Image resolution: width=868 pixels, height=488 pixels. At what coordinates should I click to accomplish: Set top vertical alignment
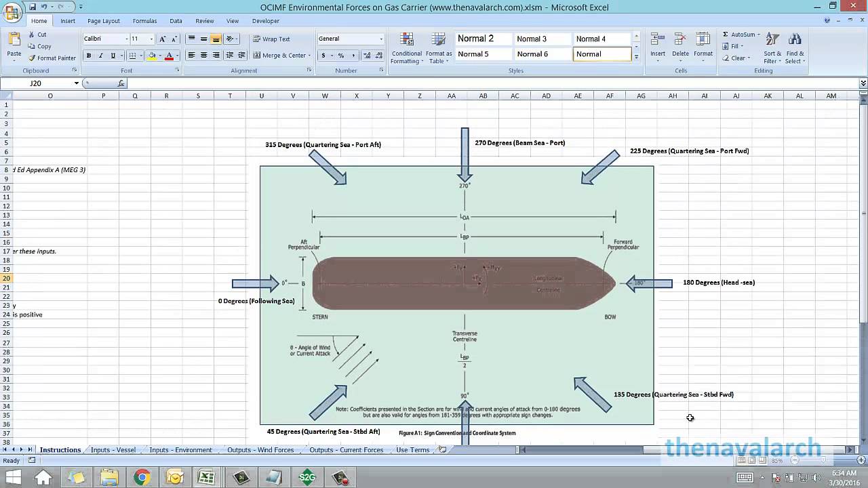click(191, 39)
